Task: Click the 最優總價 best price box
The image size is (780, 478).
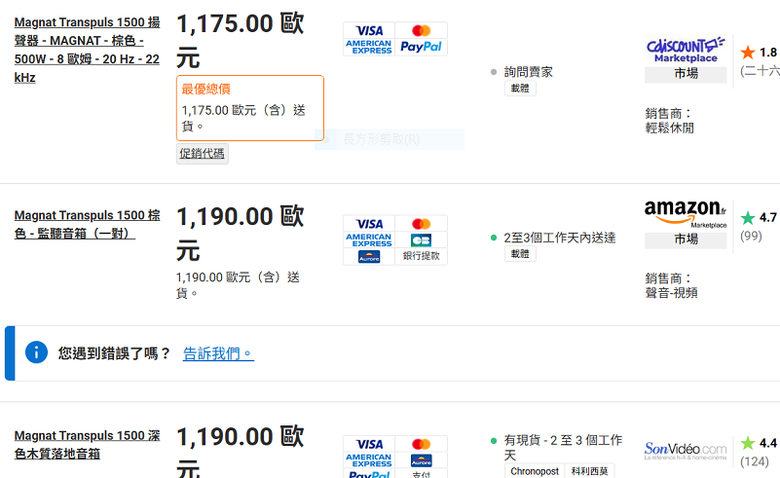Action: [250, 108]
